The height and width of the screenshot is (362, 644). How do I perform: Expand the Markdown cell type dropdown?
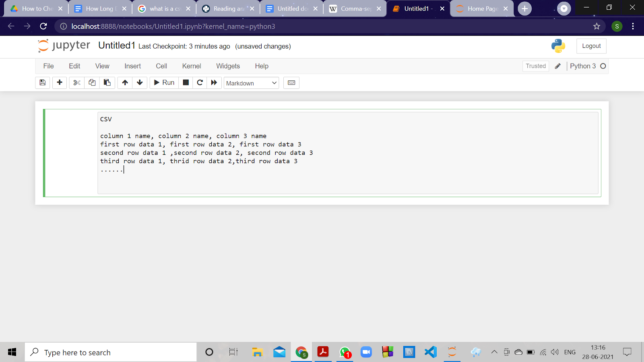point(251,83)
